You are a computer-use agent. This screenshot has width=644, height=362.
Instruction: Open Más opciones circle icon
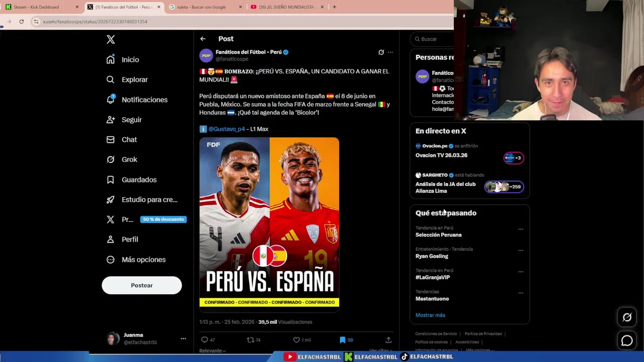[x=111, y=259]
